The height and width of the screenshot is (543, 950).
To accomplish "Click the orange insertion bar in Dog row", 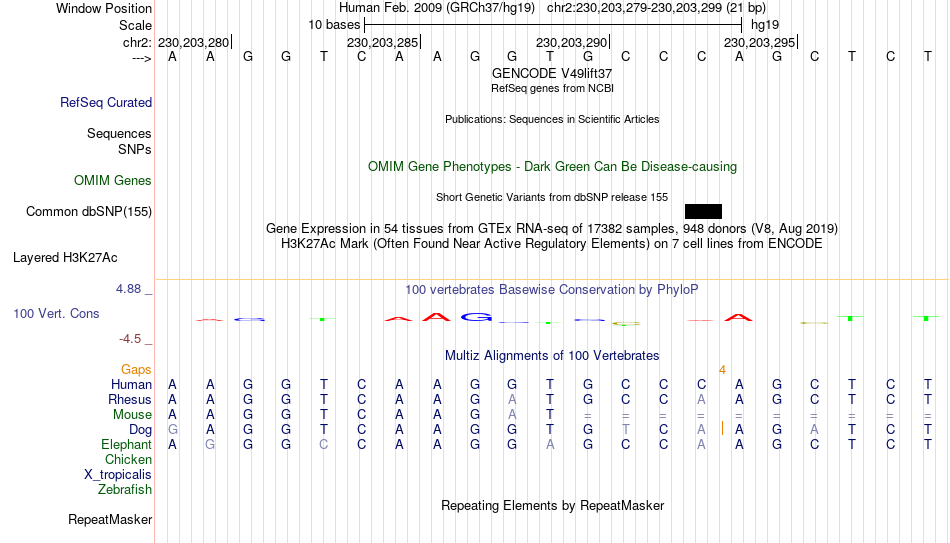I will (722, 429).
